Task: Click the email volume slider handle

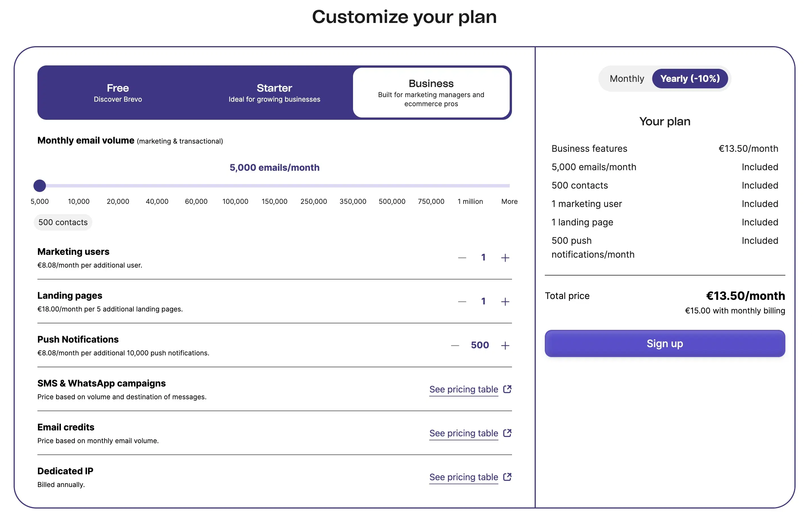Action: coord(40,185)
